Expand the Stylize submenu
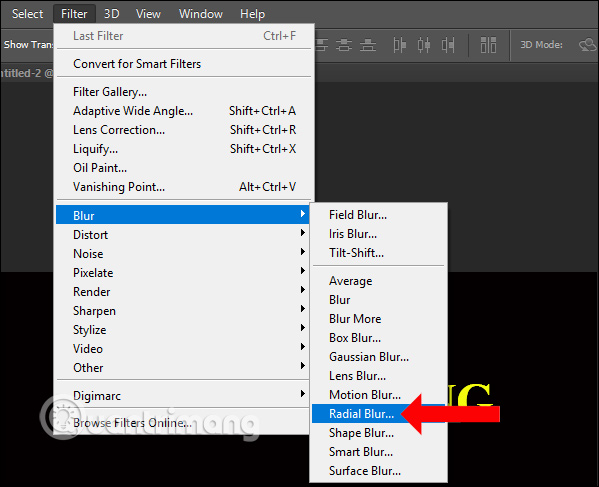The height and width of the screenshot is (487, 599). pos(182,329)
